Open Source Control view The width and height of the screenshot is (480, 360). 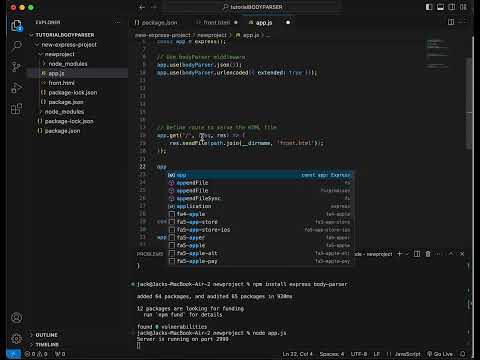coord(16,67)
